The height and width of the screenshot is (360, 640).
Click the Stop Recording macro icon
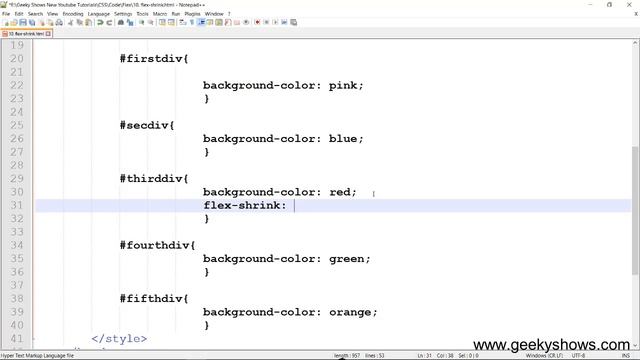click(266, 22)
